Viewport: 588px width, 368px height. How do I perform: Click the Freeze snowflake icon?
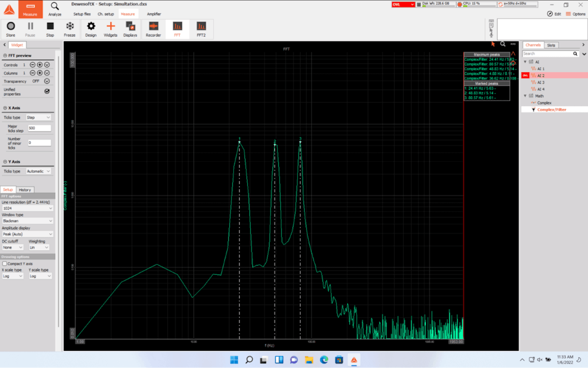(x=69, y=29)
